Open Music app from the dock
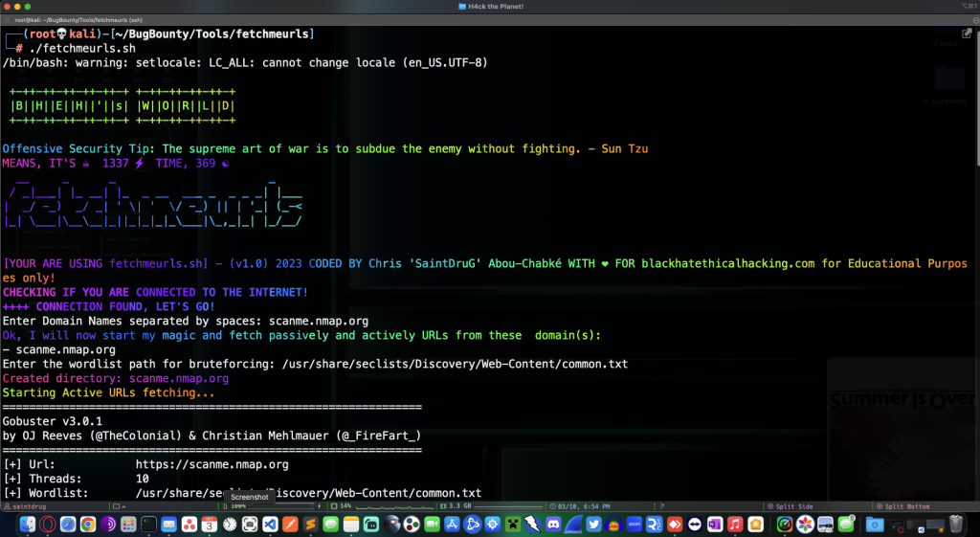Screen dimensions: 980x537 coord(735,524)
